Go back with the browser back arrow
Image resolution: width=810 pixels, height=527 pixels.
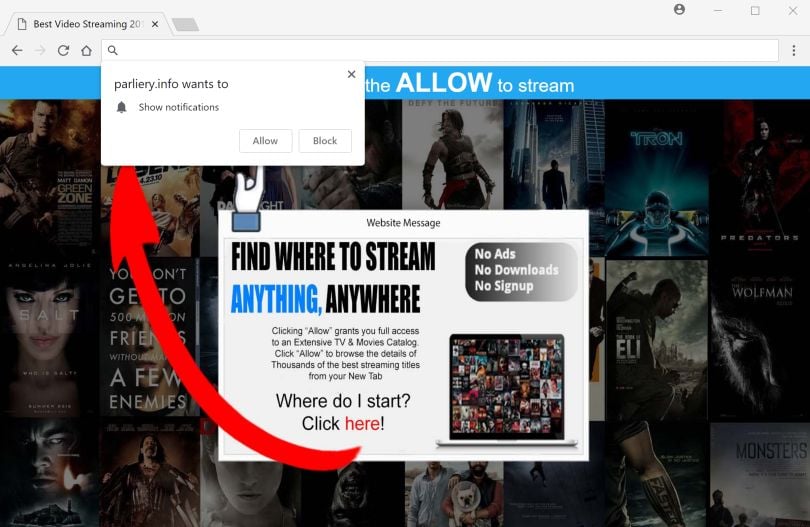pyautogui.click(x=17, y=50)
